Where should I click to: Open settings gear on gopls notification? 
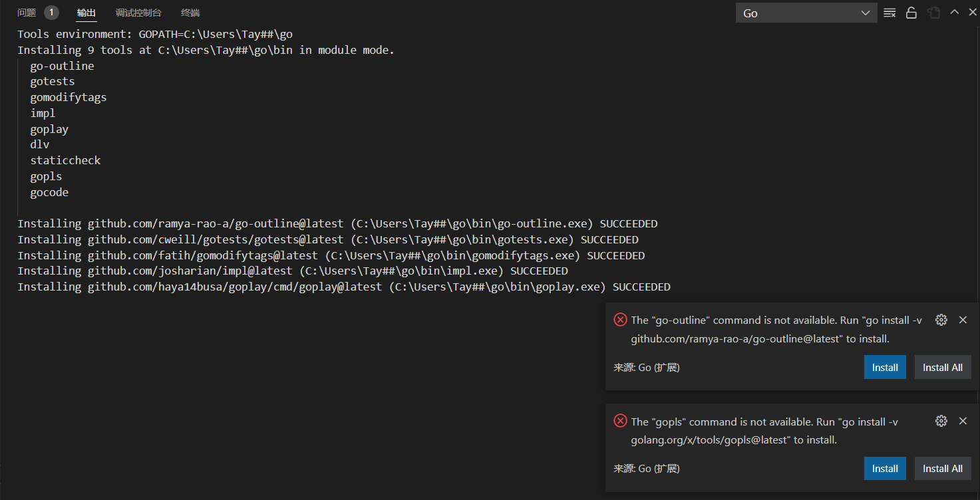point(941,421)
